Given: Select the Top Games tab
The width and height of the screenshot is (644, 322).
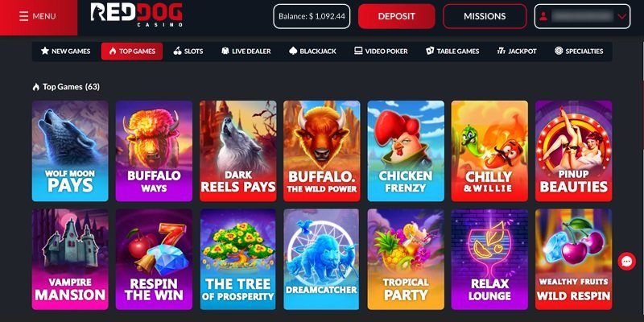Looking at the screenshot, I should coord(132,52).
